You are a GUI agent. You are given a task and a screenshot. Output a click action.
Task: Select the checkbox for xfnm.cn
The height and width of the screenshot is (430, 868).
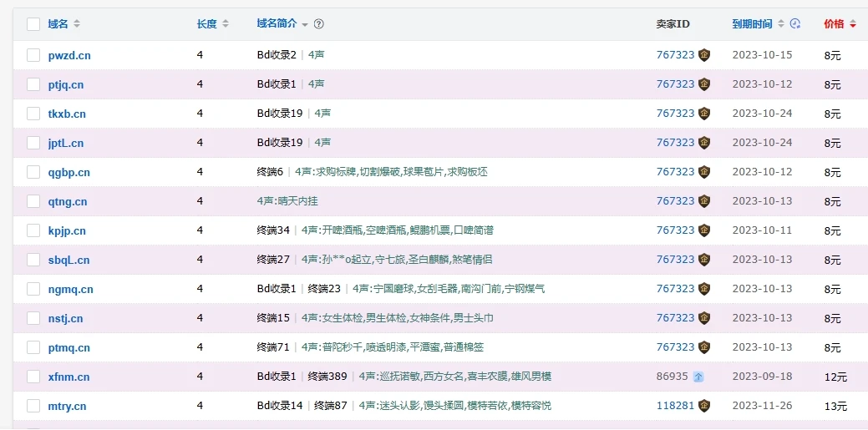[x=33, y=377]
